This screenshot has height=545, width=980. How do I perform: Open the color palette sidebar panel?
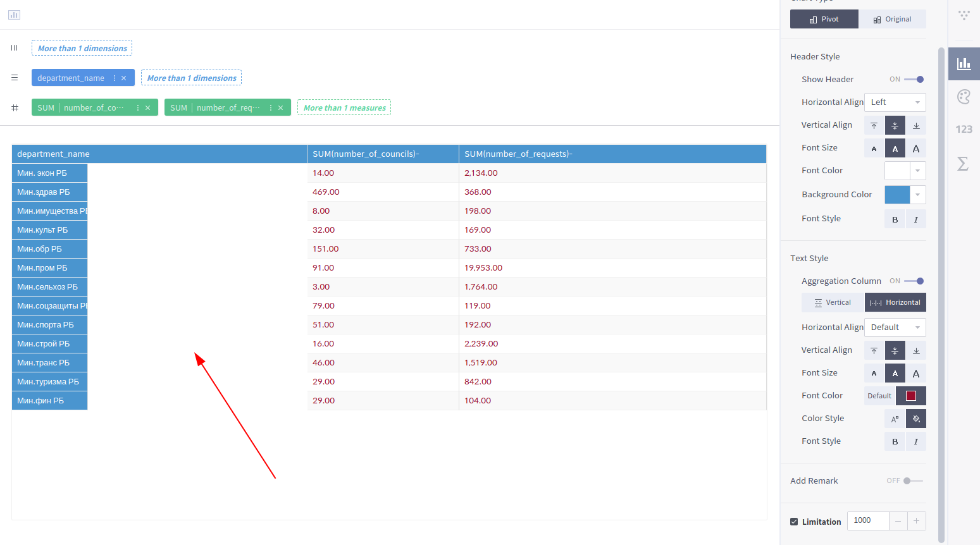tap(964, 96)
